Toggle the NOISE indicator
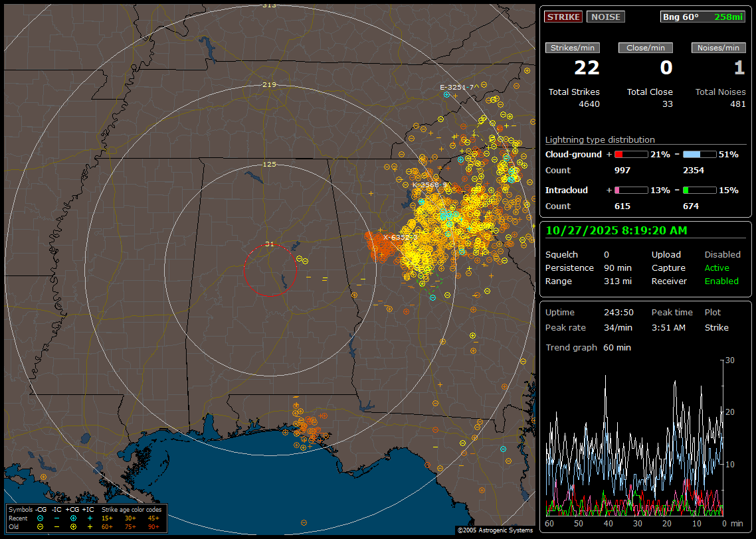This screenshot has width=756, height=539. pyautogui.click(x=605, y=17)
